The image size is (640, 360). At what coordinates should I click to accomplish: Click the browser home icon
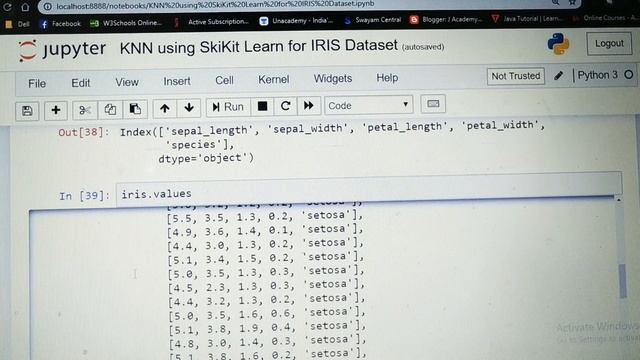tap(25, 7)
